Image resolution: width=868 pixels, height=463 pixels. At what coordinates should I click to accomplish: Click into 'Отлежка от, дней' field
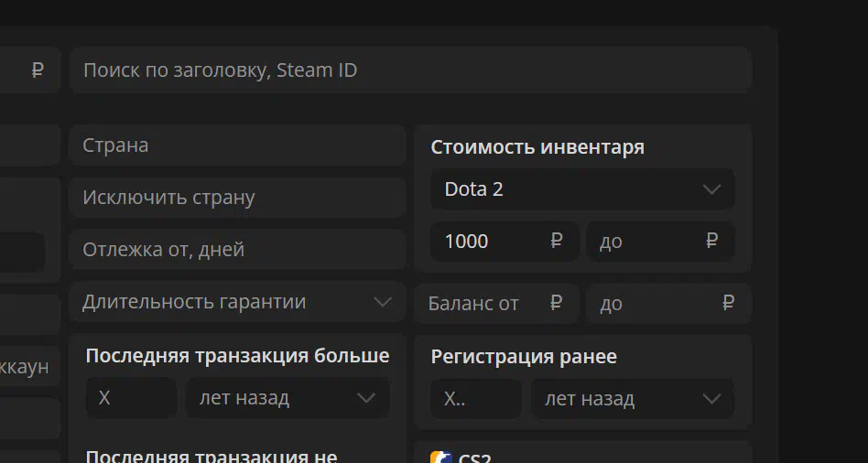click(236, 250)
